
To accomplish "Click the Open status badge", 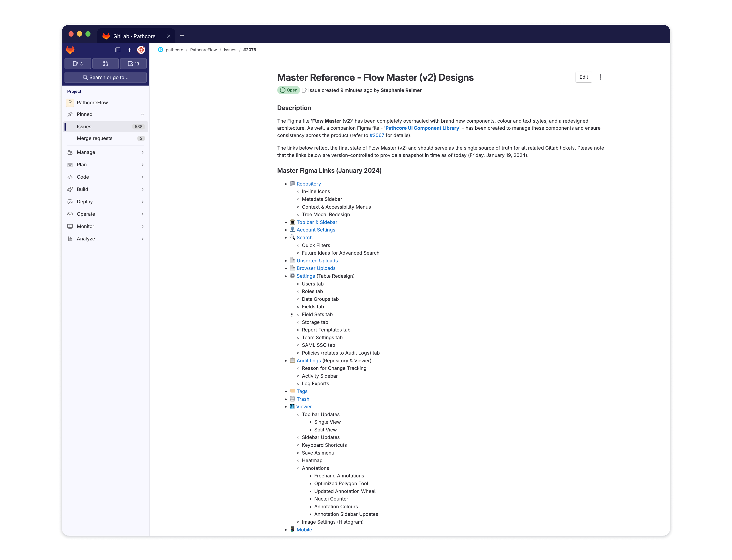I will (x=288, y=90).
